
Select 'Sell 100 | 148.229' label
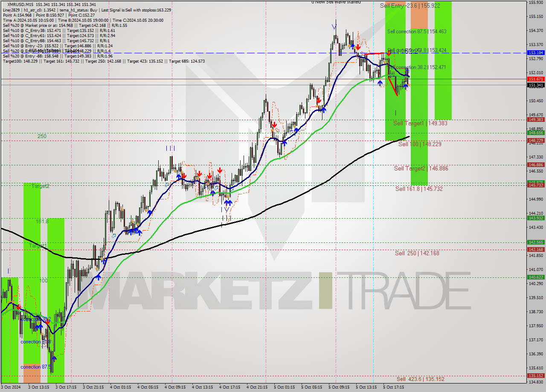click(420, 144)
